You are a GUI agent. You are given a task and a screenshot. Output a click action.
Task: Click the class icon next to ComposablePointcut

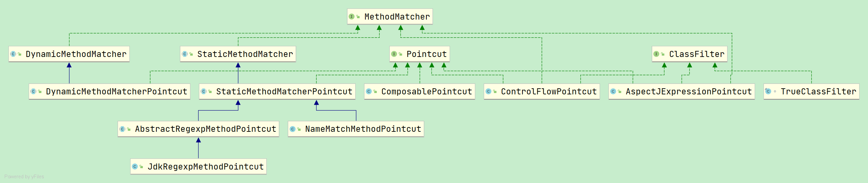point(369,91)
